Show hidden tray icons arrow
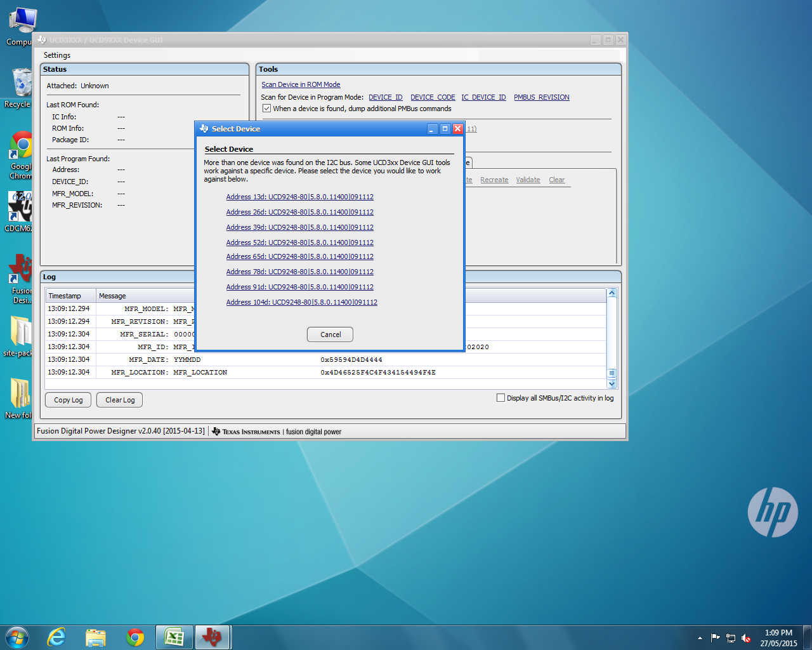The image size is (812, 650). click(x=700, y=638)
